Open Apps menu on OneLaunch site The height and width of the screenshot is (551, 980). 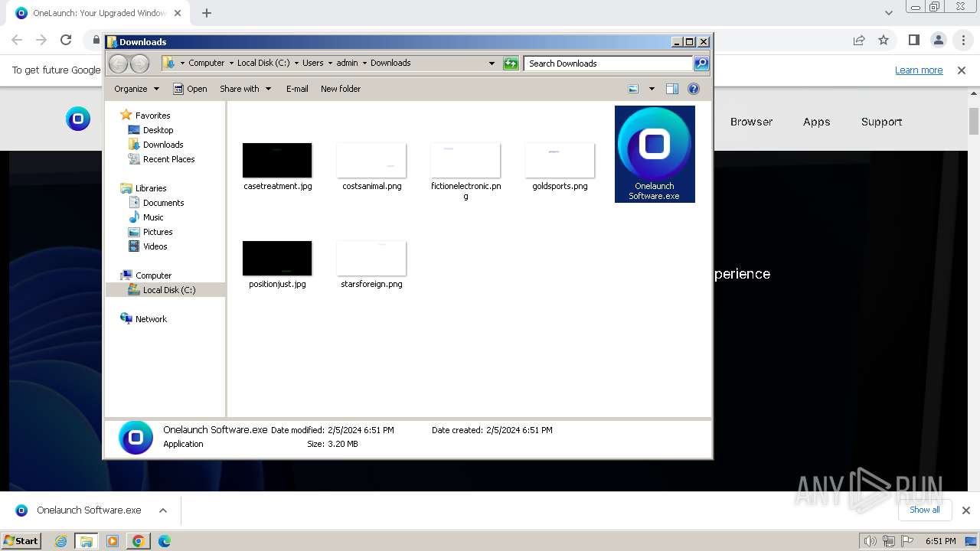(816, 122)
